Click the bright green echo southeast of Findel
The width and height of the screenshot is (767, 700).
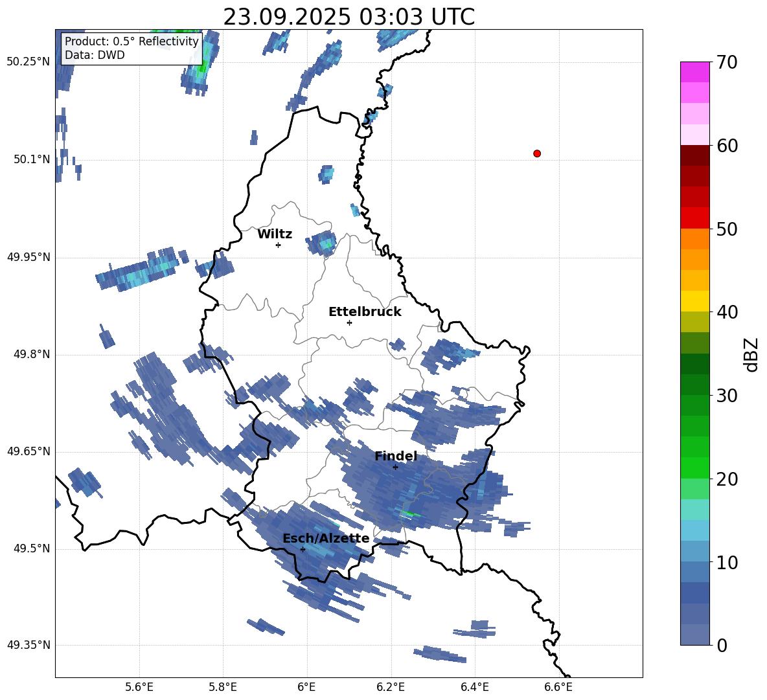(410, 514)
